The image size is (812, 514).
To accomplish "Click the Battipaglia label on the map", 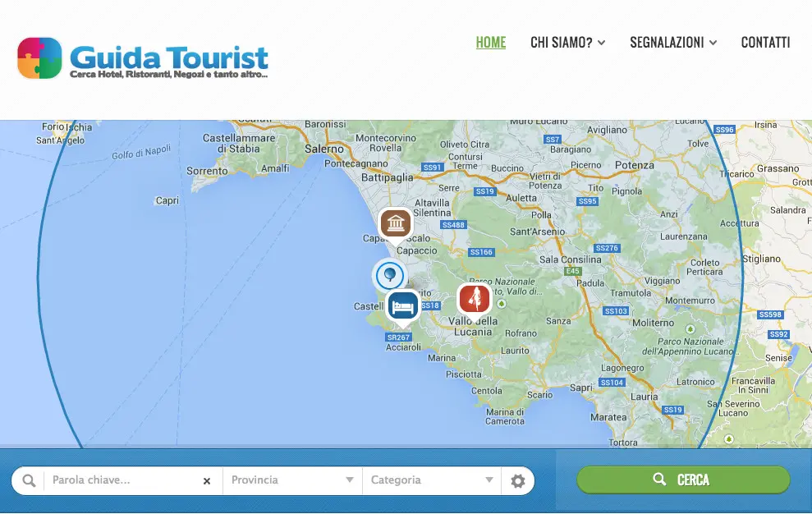I will coord(388,177).
